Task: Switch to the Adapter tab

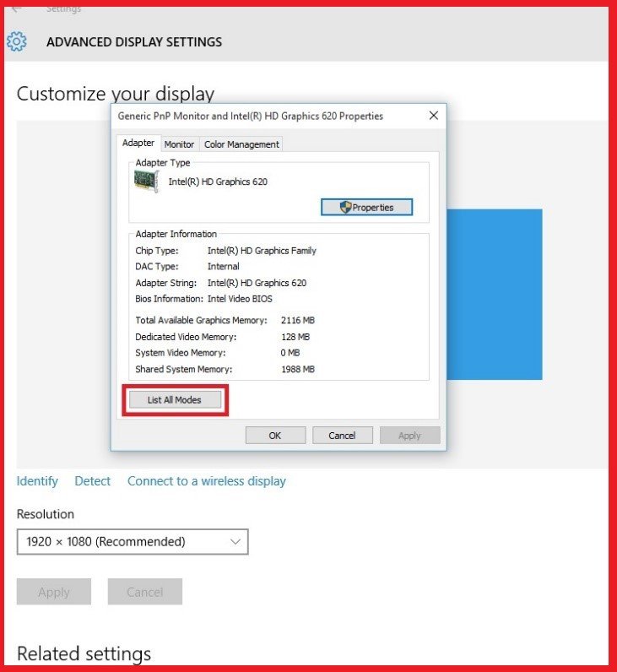Action: pos(138,143)
